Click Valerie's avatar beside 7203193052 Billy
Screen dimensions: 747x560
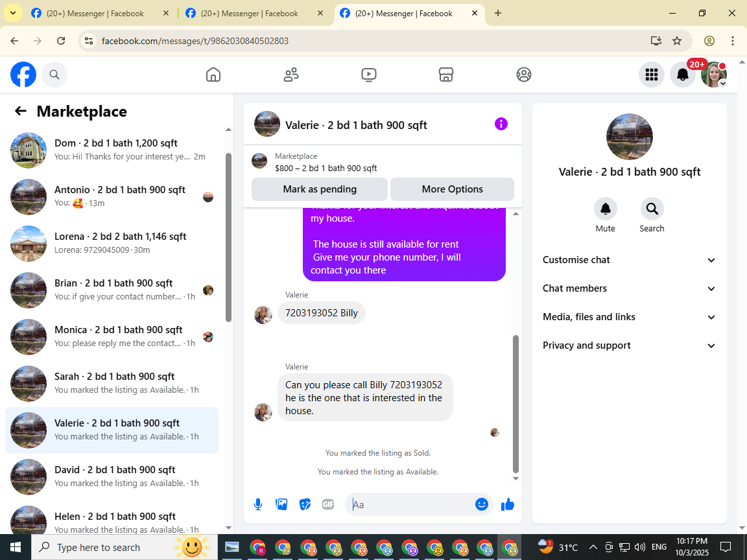263,315
